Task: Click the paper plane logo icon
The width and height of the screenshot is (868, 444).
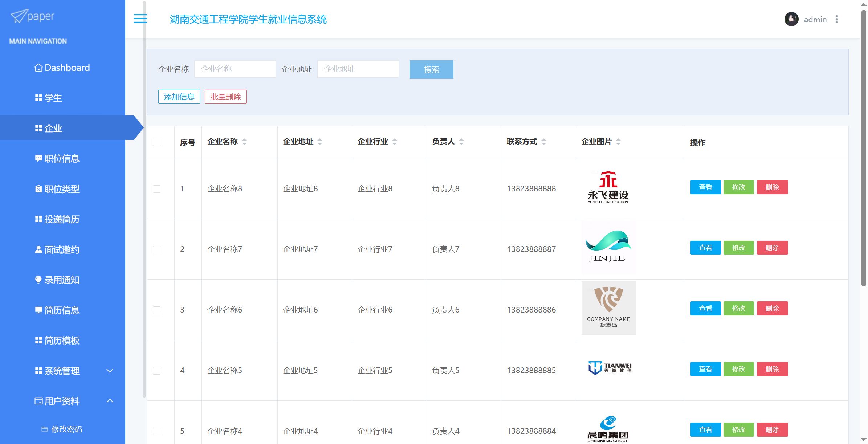Action: tap(19, 16)
